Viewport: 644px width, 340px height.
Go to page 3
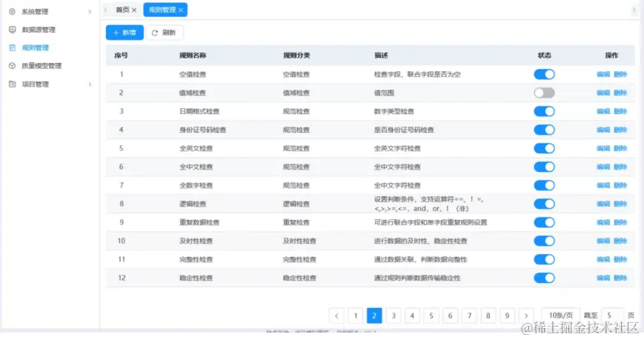coord(394,316)
